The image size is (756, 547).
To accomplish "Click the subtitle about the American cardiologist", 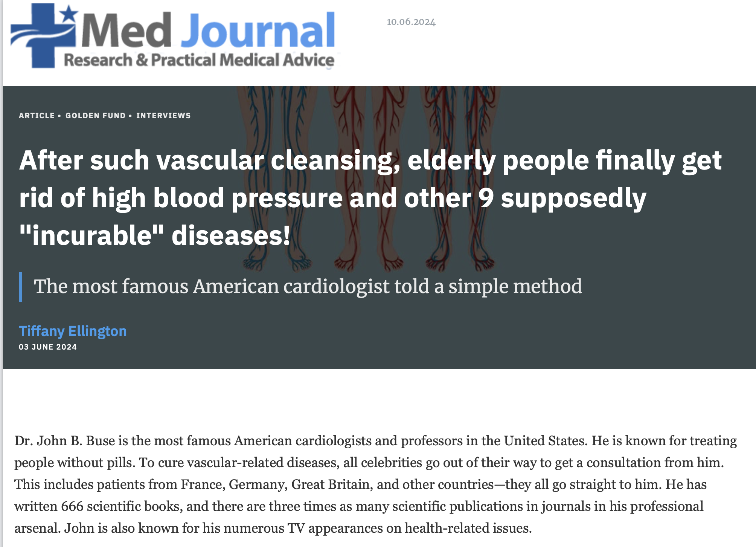I will click(x=308, y=286).
